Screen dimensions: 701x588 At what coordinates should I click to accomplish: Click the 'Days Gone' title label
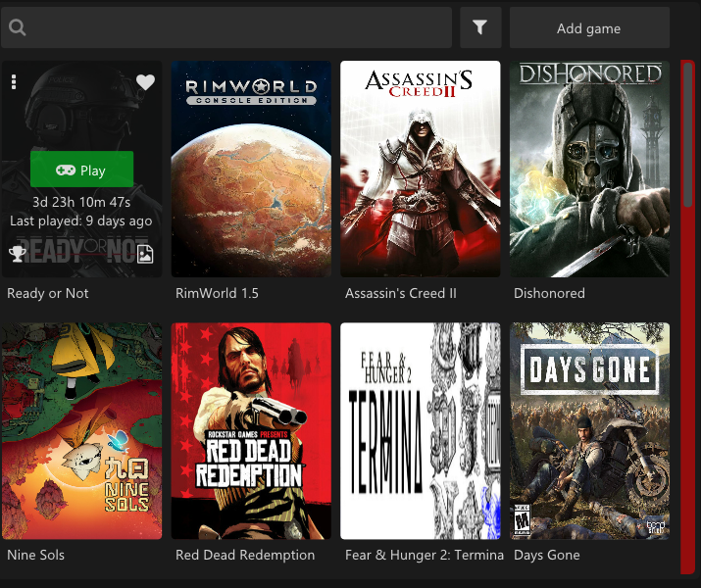547,555
